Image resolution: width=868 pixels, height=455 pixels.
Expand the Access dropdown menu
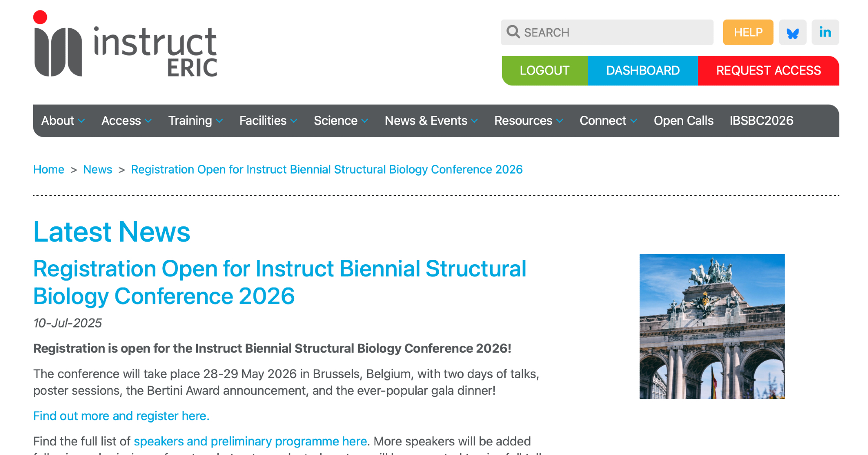point(126,121)
